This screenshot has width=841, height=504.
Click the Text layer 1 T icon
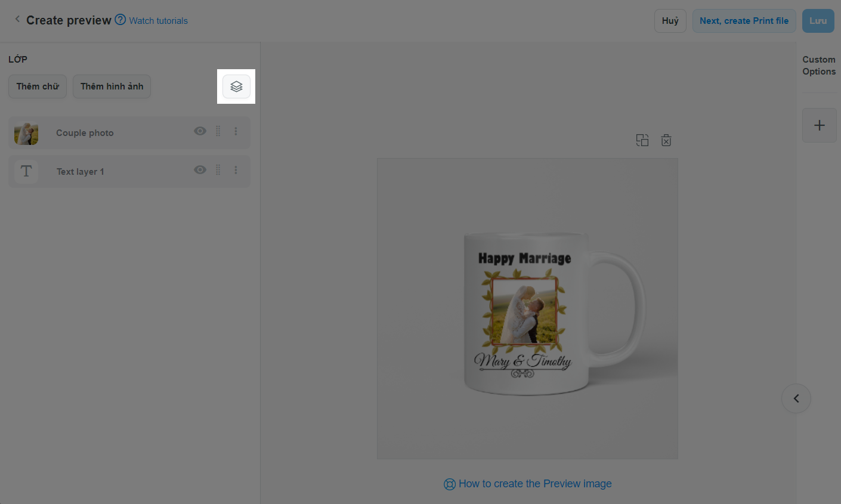tap(26, 172)
